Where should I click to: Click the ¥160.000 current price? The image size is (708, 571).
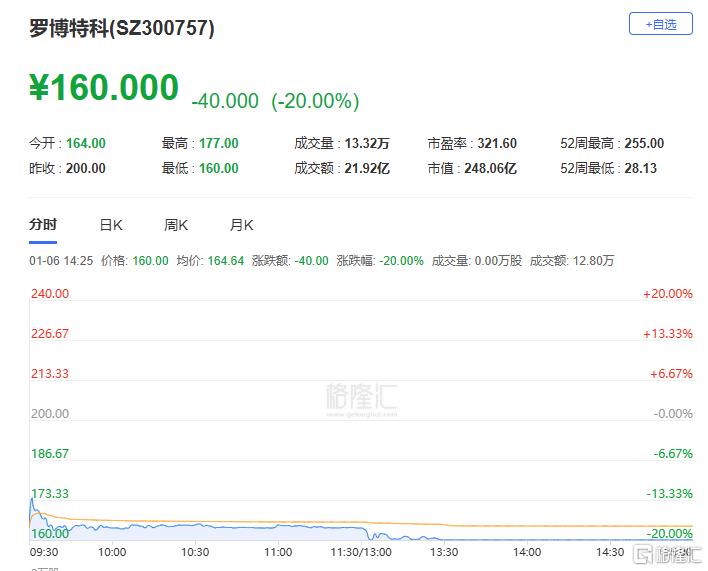(104, 87)
